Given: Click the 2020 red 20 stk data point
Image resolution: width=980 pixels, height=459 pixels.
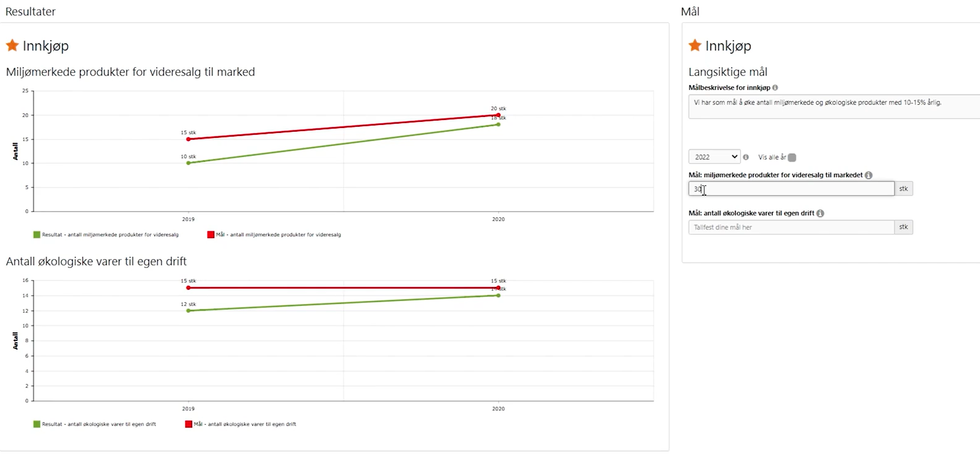Looking at the screenshot, I should point(498,115).
